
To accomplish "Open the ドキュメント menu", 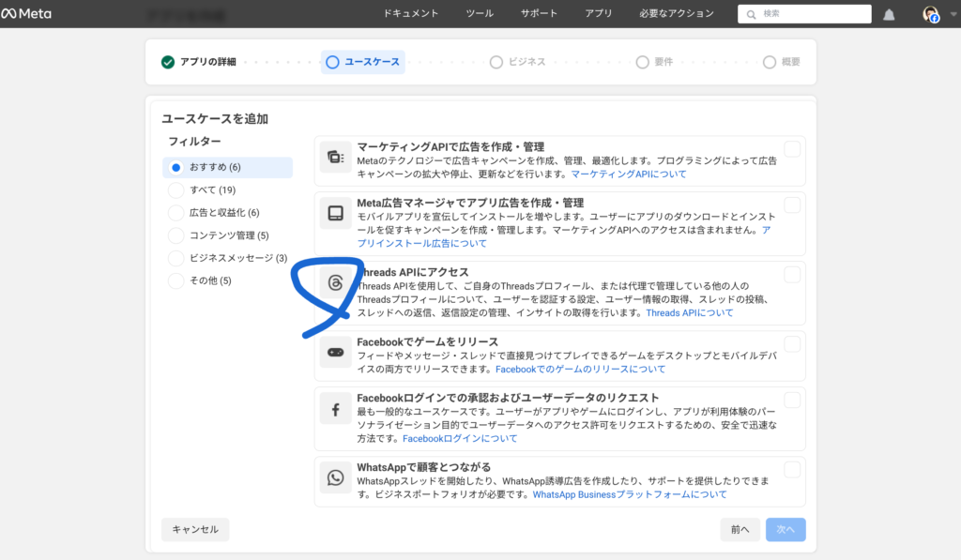I will point(410,14).
